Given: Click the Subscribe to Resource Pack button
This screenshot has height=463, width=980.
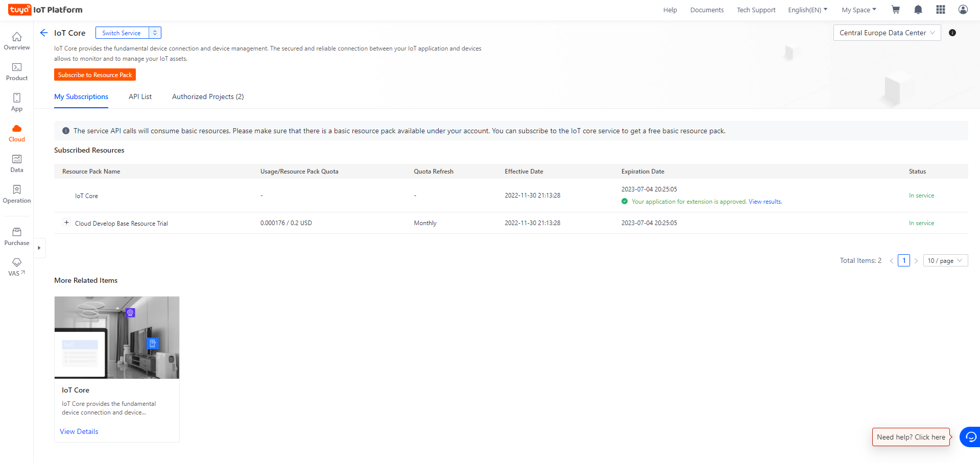Looking at the screenshot, I should click(95, 75).
